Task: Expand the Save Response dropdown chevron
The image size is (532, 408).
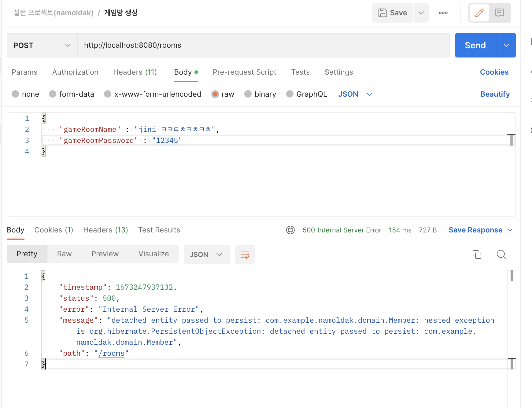Action: click(x=510, y=230)
